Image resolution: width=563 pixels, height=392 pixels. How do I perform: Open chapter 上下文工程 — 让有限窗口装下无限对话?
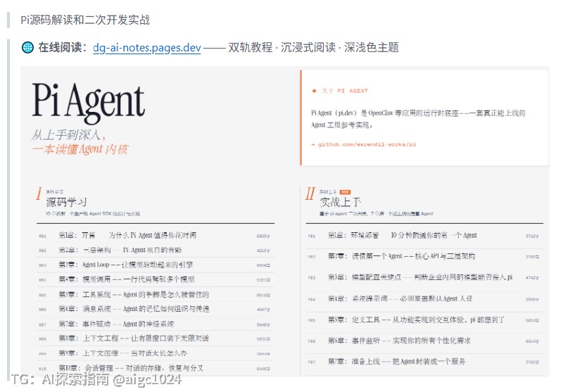click(155, 339)
